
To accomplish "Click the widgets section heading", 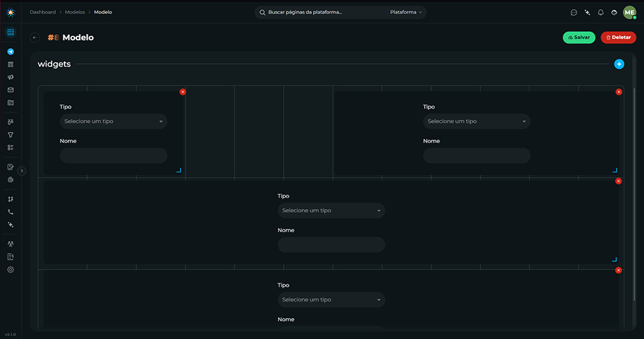I will tap(54, 64).
